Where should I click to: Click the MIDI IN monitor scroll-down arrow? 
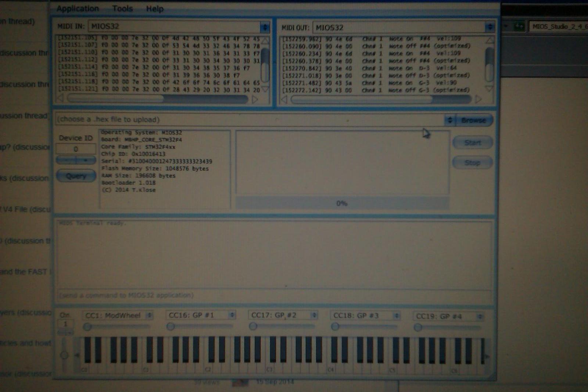pyautogui.click(x=265, y=89)
